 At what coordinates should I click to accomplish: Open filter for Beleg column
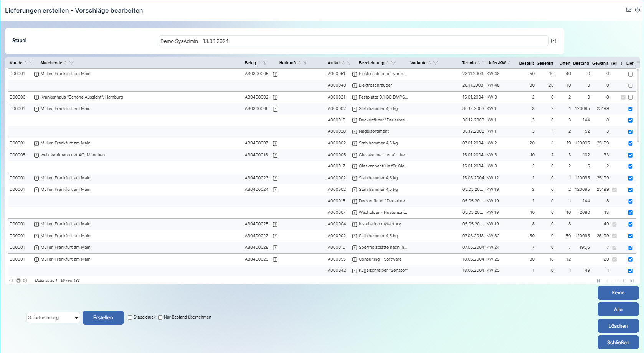(x=265, y=63)
